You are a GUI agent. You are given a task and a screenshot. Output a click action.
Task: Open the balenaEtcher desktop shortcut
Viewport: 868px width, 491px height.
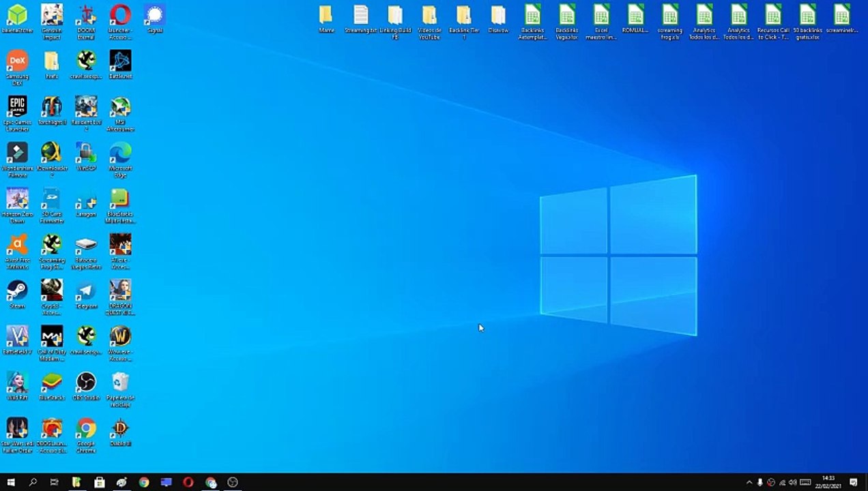point(17,20)
